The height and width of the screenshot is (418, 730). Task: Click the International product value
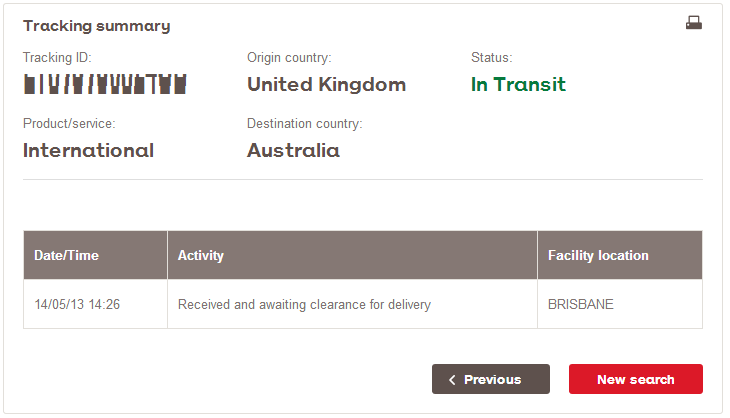tap(88, 150)
